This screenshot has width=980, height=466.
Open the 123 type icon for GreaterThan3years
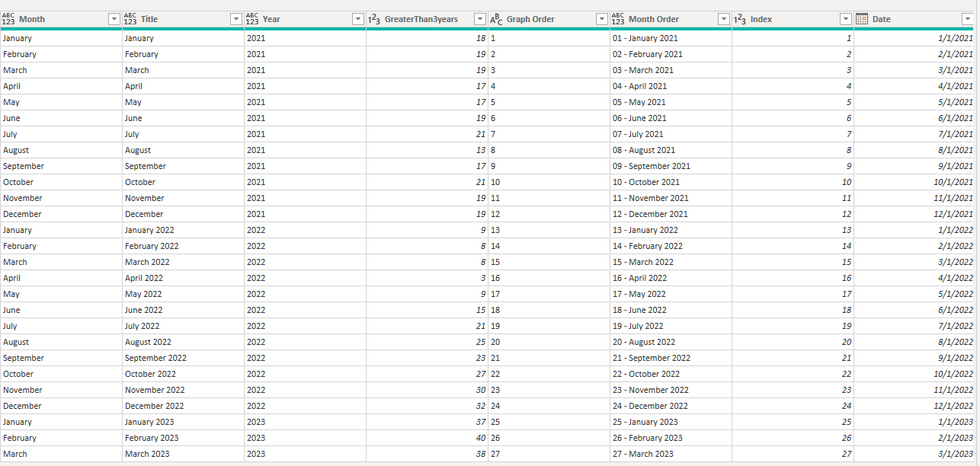374,19
